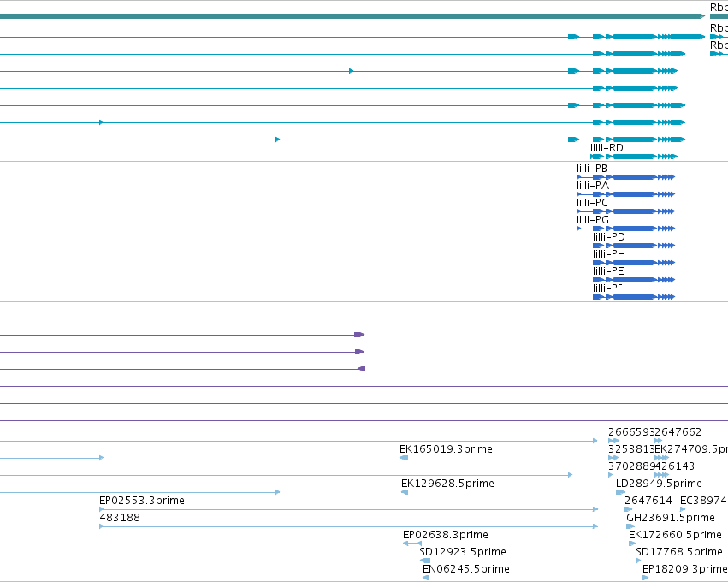Image resolution: width=728 pixels, height=582 pixels.
Task: Select the 2647614 label
Action: [648, 501]
